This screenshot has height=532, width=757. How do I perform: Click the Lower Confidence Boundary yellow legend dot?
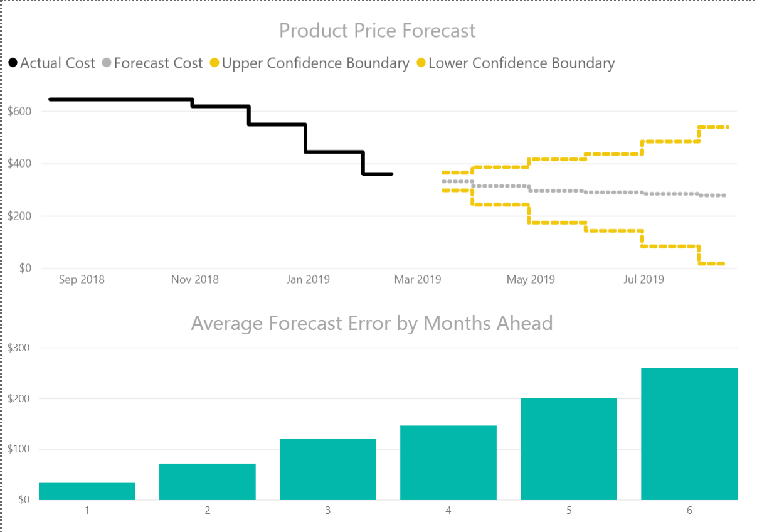point(421,63)
